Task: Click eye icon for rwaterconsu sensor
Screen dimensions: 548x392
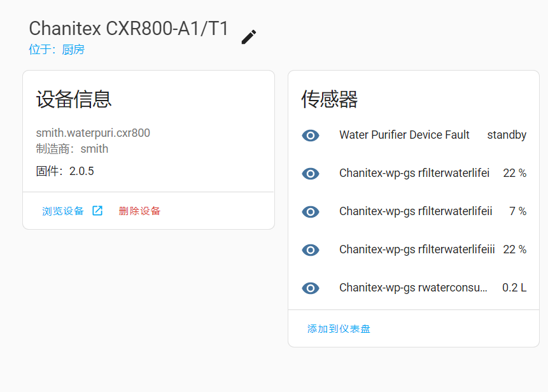Action: coord(311,288)
